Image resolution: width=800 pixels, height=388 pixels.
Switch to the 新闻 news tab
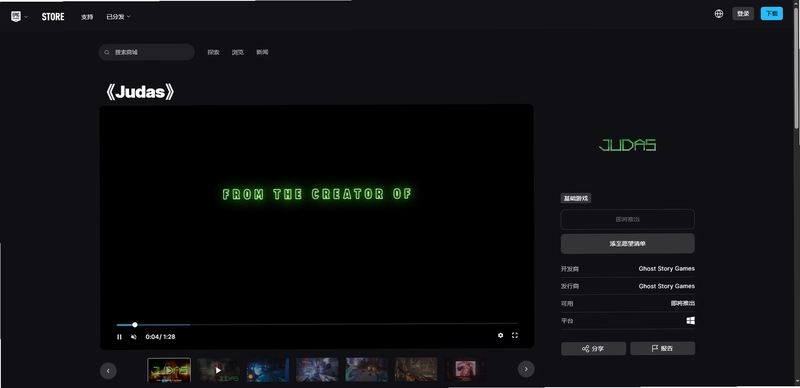click(x=262, y=52)
